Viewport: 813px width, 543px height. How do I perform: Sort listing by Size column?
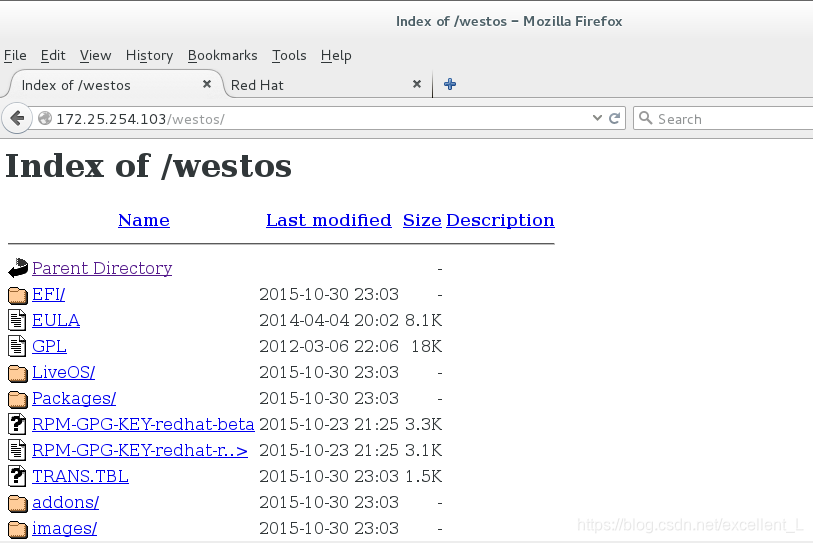click(x=422, y=220)
